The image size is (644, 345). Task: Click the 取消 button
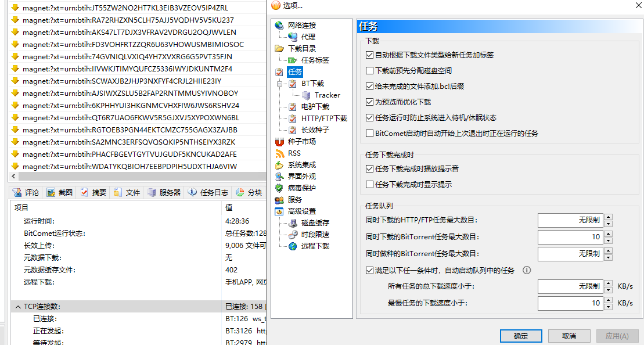click(x=569, y=336)
